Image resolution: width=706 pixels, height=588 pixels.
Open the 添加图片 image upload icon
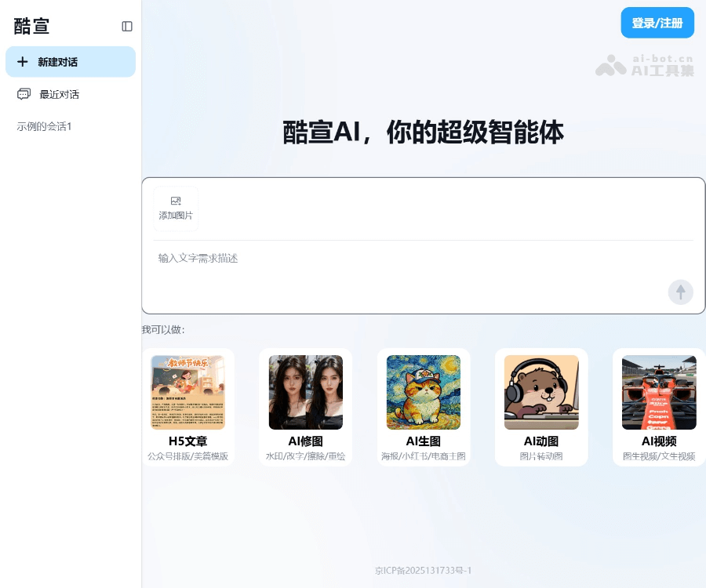pos(176,201)
